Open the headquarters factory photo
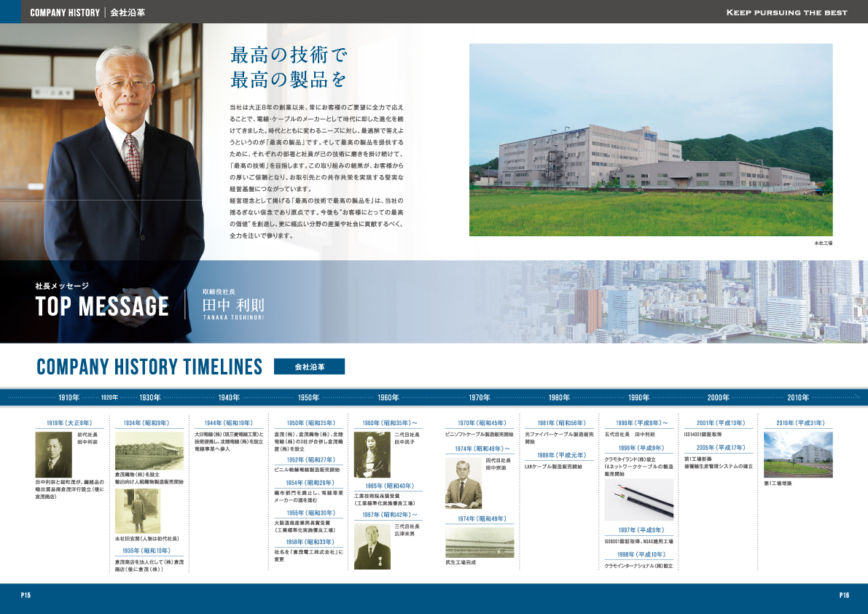The width and height of the screenshot is (868, 614). 651,139
